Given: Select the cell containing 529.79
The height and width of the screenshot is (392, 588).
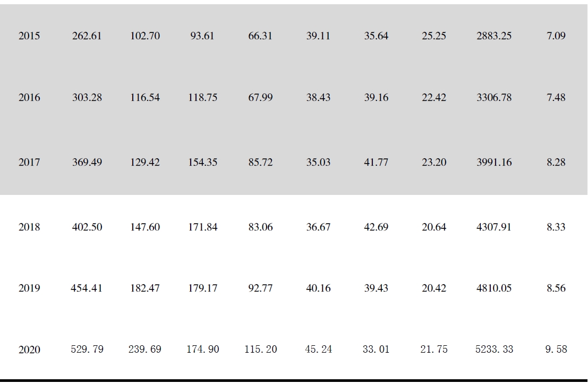Looking at the screenshot, I should click(87, 350).
